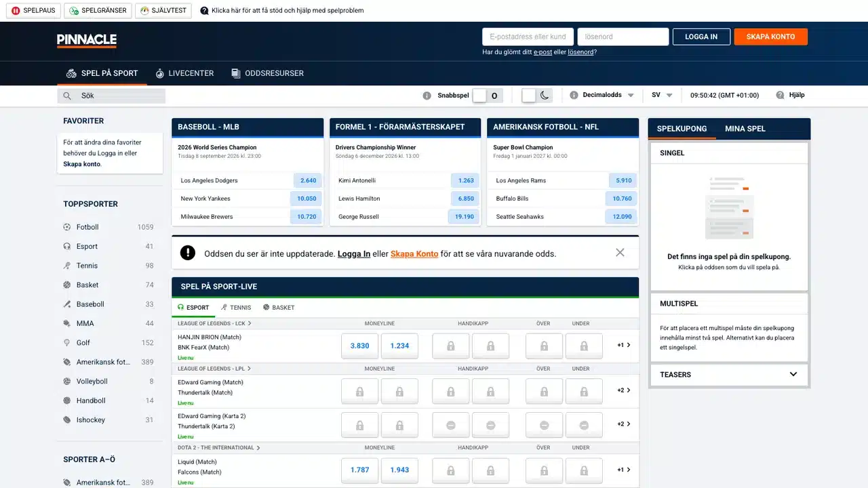Switch to the Mina Spel tab

pyautogui.click(x=745, y=129)
